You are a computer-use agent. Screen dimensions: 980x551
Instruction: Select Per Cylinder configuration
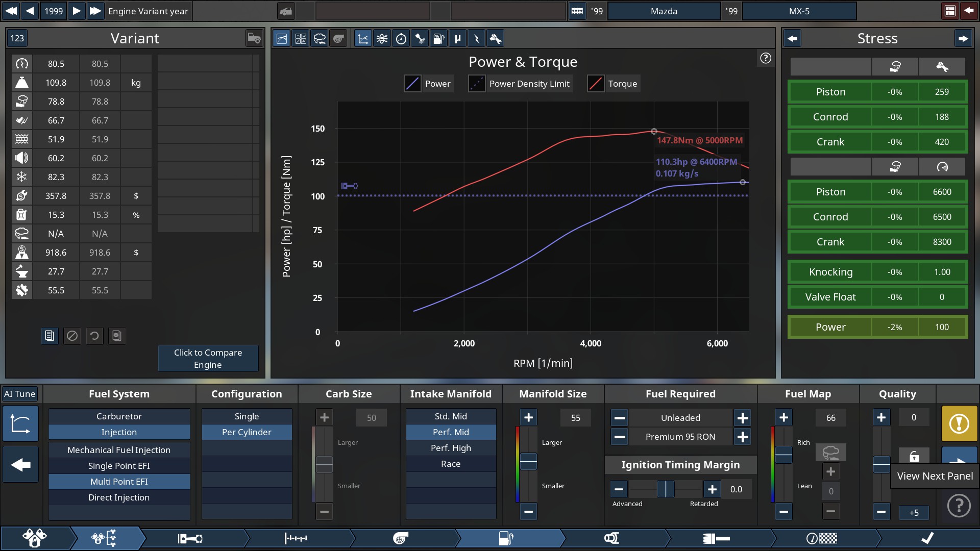[x=247, y=432]
